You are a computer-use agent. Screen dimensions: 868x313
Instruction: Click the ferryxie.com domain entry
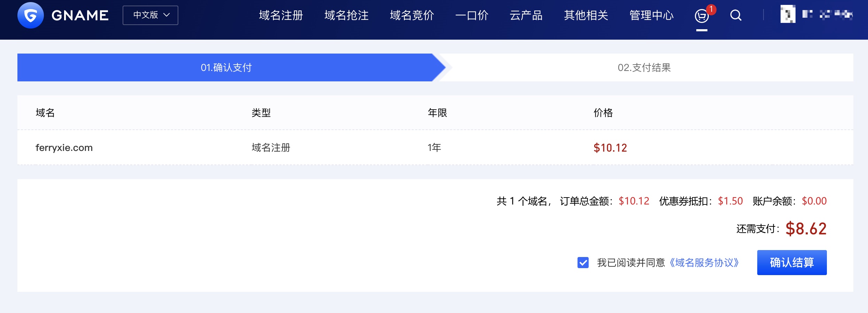click(x=64, y=148)
